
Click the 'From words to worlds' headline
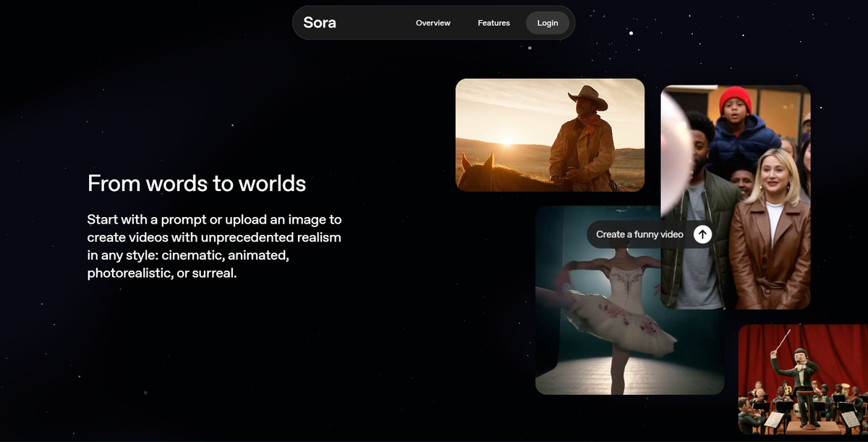click(x=196, y=184)
